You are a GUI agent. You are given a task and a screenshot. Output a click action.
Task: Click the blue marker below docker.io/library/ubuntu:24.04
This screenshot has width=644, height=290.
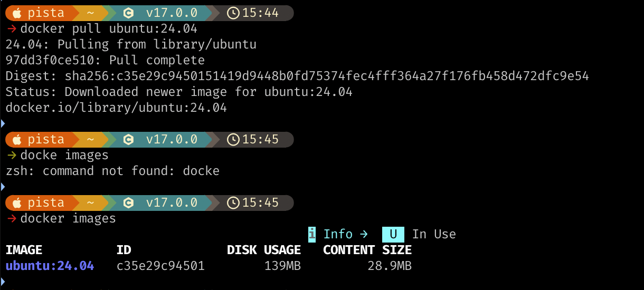3,123
